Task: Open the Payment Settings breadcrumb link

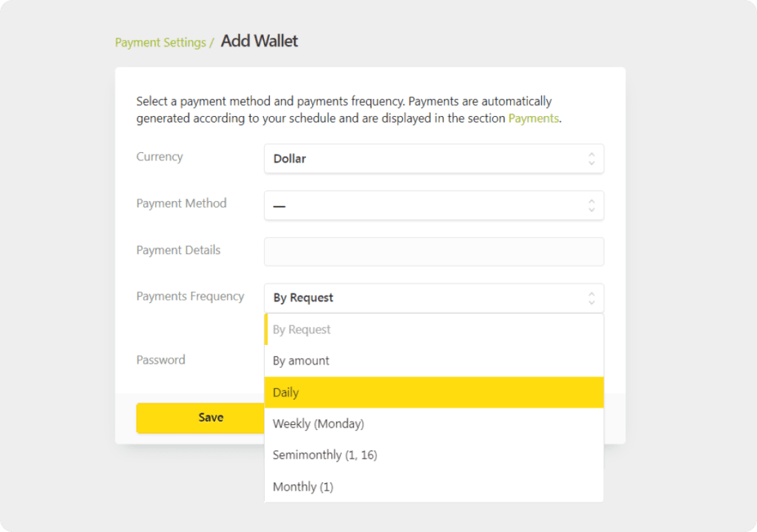Action: pos(160,42)
